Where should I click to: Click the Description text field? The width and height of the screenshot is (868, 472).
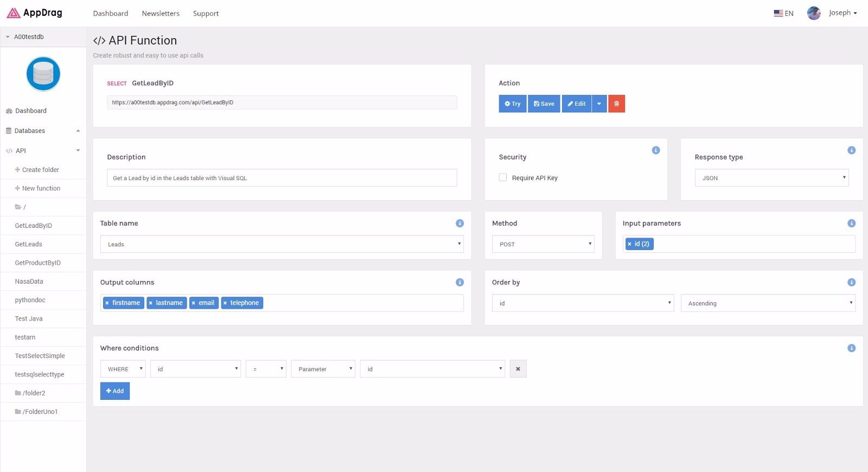[282, 178]
